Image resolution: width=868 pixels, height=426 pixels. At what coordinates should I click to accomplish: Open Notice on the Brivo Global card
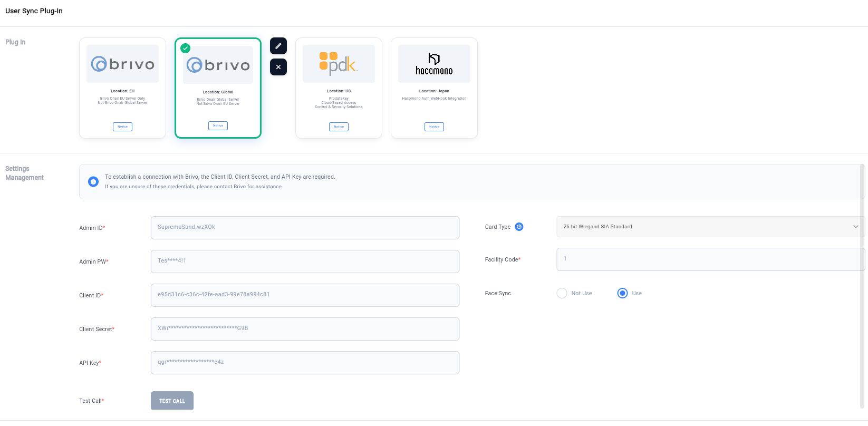(218, 125)
